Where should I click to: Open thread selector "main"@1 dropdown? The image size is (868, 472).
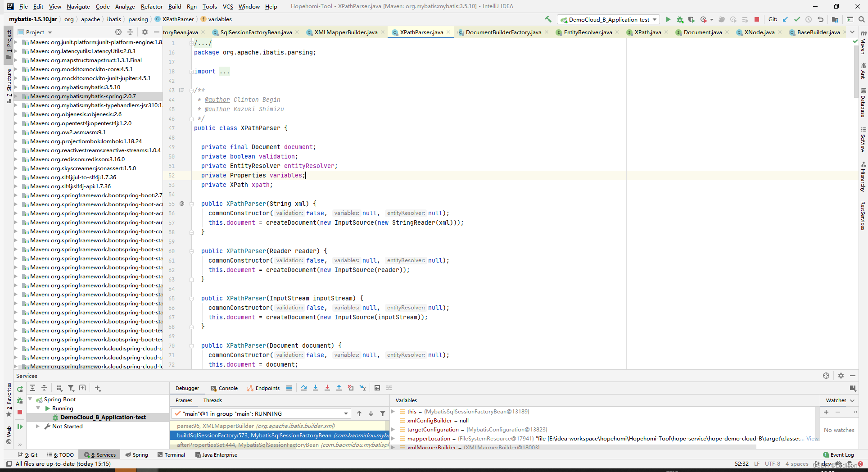click(261, 413)
